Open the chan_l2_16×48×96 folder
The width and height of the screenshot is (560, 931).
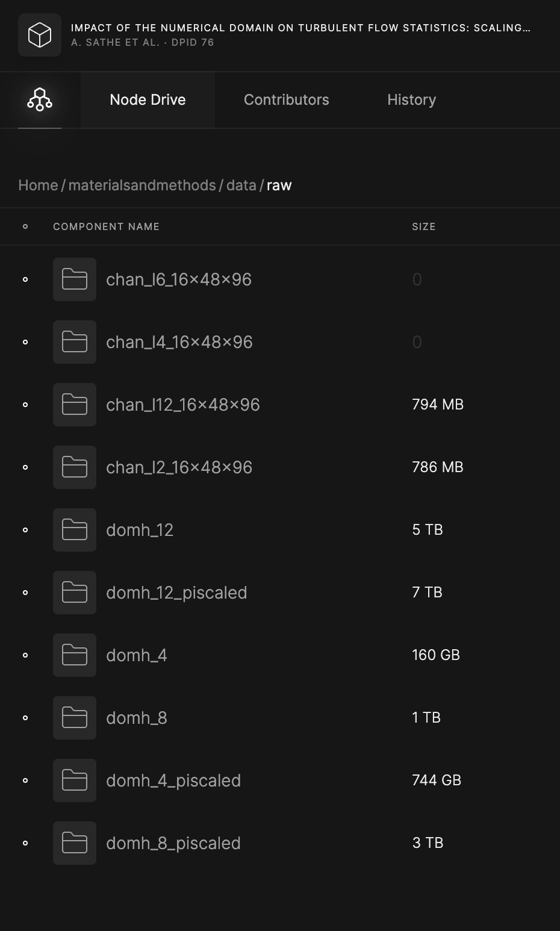(x=179, y=467)
